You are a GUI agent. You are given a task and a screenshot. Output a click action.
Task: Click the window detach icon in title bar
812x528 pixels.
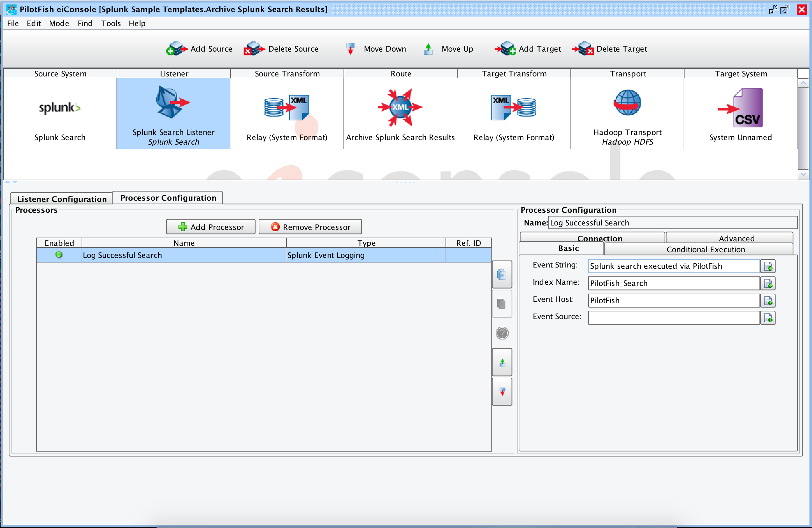tap(773, 9)
